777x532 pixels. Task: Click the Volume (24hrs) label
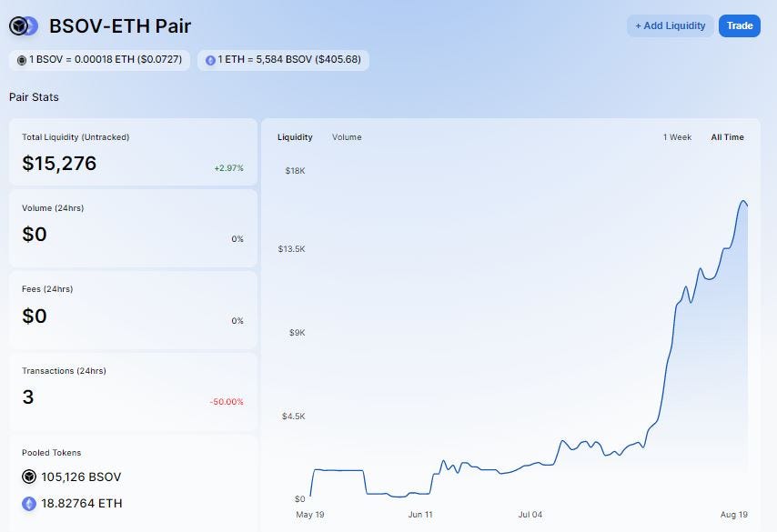point(53,208)
